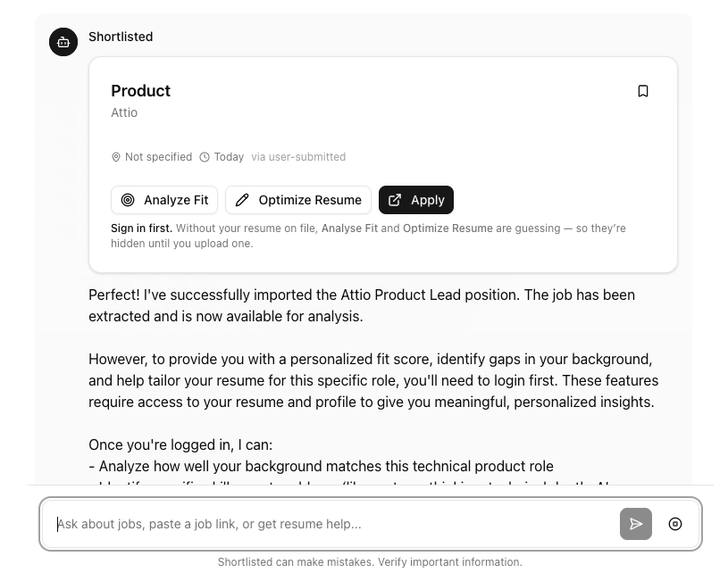Click the paragraph starting with "However"

pos(372,380)
